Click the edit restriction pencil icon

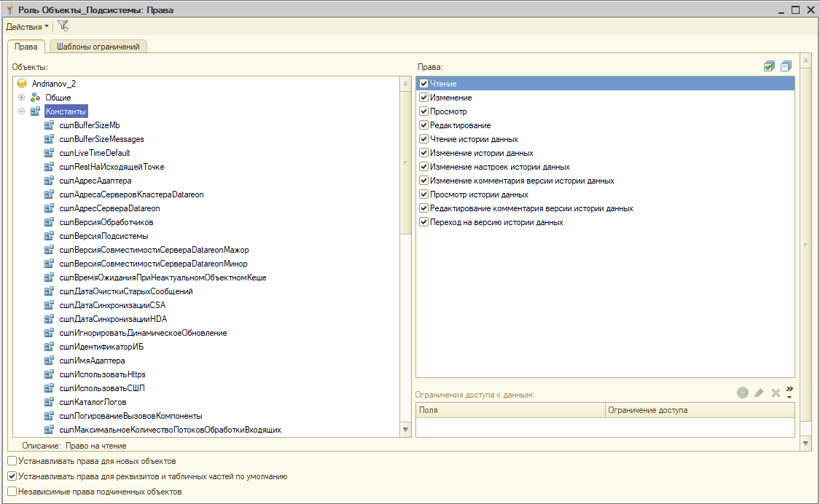point(759,393)
